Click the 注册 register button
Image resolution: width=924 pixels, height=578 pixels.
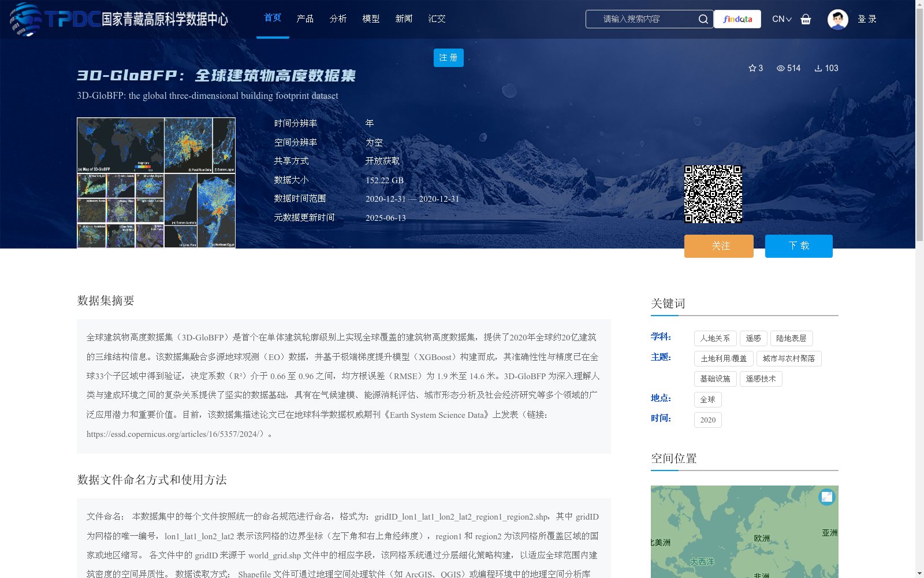point(448,58)
